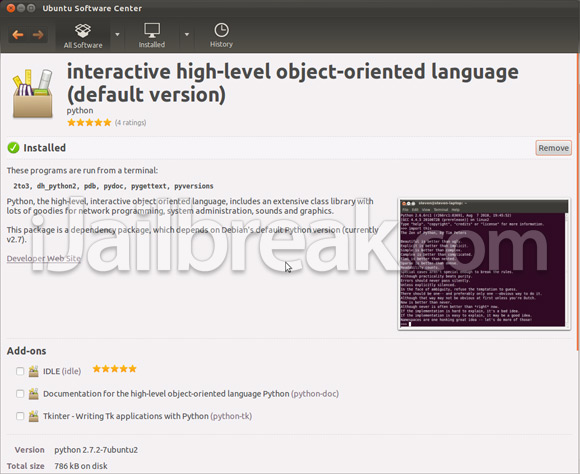Viewport: 580px width, 474px height.
Task: Enlarge the terminal screenshot thumbnail
Action: [x=484, y=264]
